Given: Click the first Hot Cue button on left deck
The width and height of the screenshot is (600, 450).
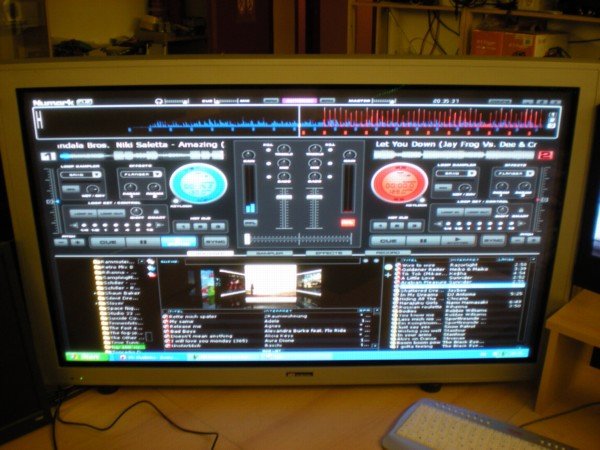Looking at the screenshot, I should point(180,225).
